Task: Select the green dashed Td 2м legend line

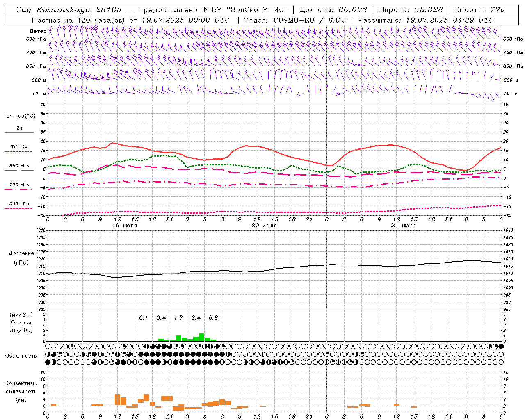Action: (18, 152)
